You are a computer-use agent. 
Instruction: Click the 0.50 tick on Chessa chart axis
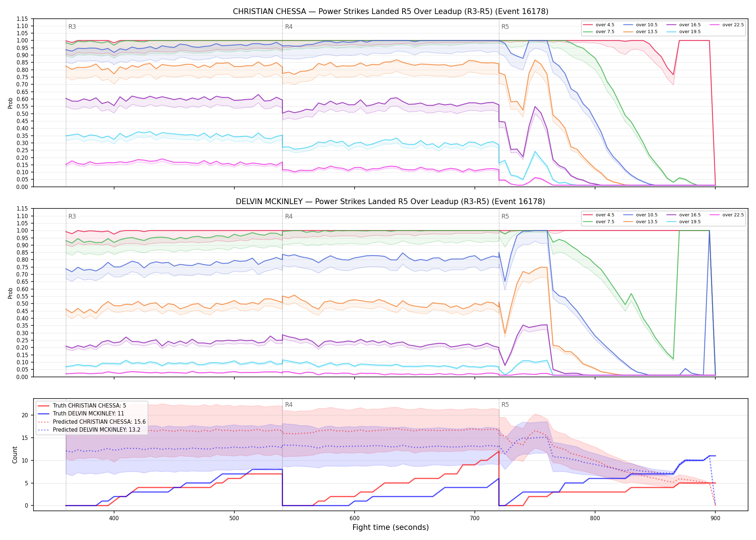[22, 114]
